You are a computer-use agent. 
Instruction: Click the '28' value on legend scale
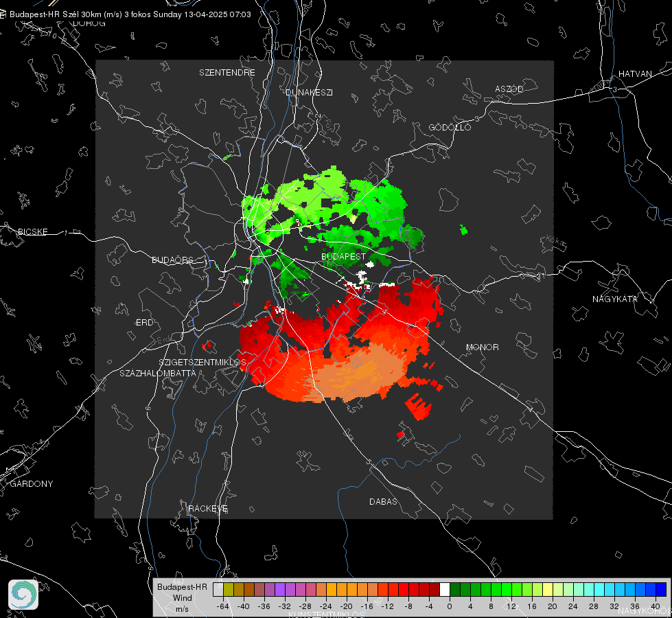pyautogui.click(x=593, y=606)
